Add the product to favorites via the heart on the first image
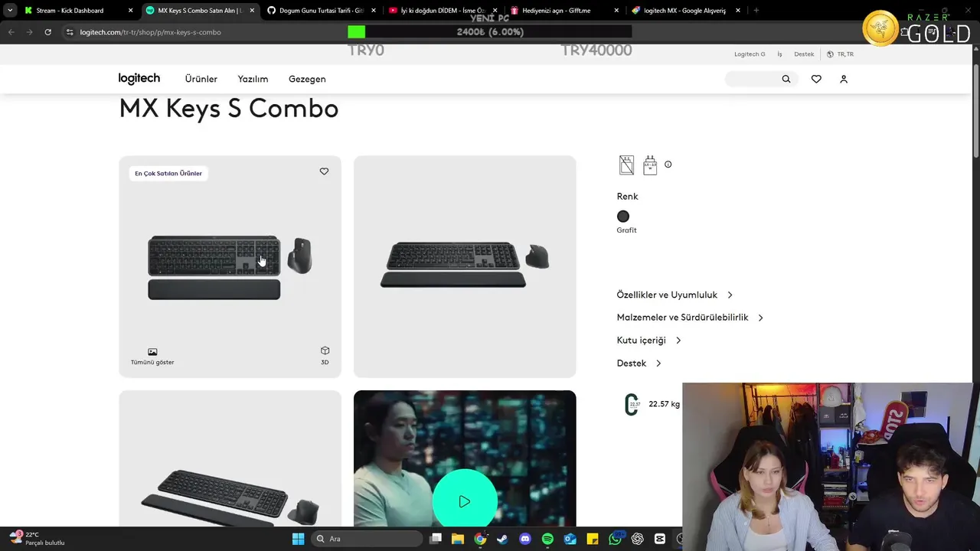Screen dimensions: 980x551 point(324,171)
